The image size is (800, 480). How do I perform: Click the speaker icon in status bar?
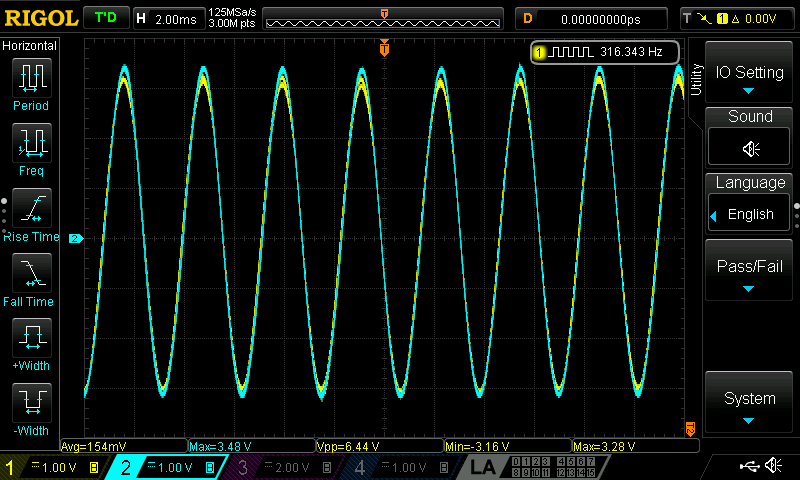[773, 466]
